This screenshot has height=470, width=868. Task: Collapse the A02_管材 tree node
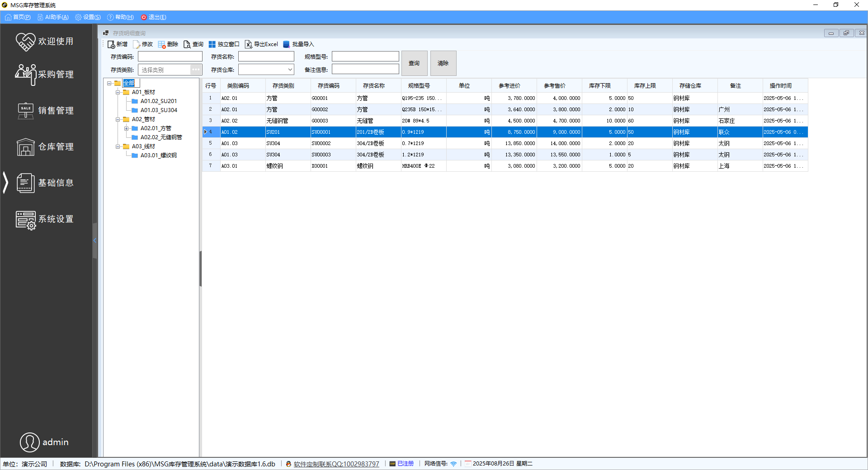[x=118, y=119]
